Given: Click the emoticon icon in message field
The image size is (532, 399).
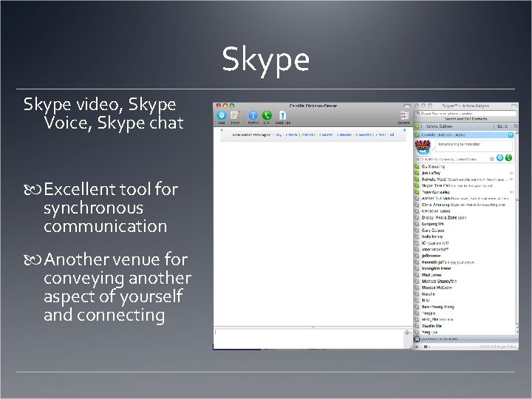Looking at the screenshot, I should [x=407, y=332].
